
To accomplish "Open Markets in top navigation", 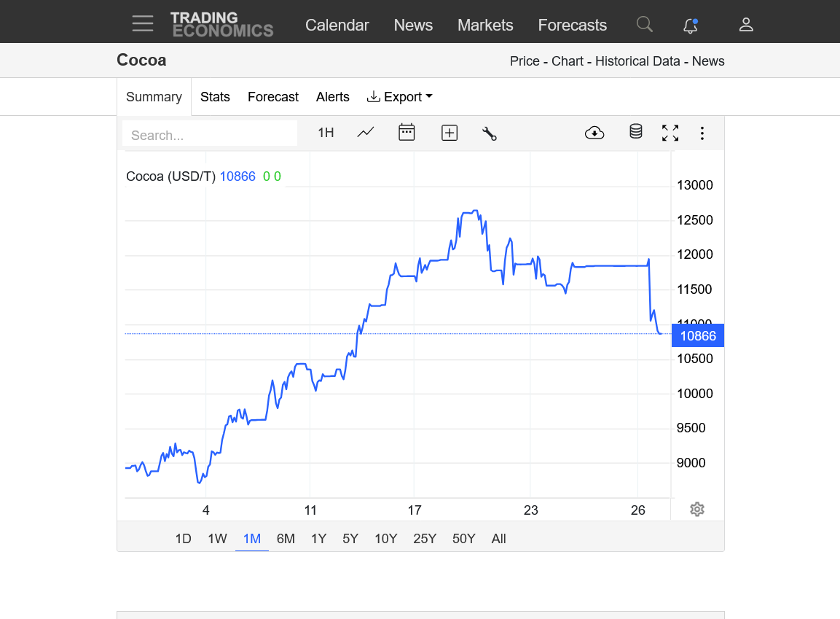I will [485, 26].
